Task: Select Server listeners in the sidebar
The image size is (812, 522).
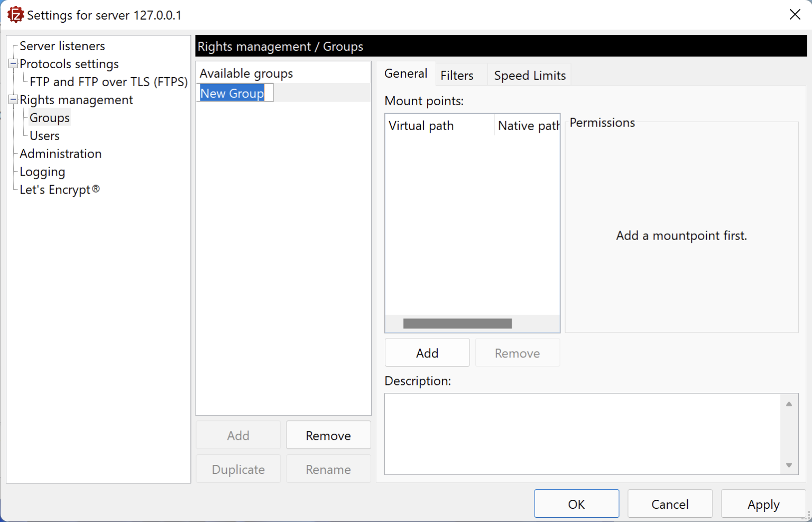Action: (x=62, y=46)
